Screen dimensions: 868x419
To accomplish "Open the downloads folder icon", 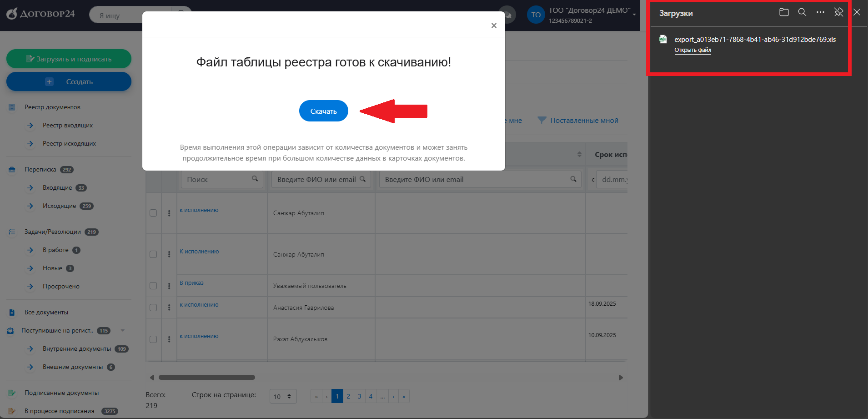I will [784, 12].
